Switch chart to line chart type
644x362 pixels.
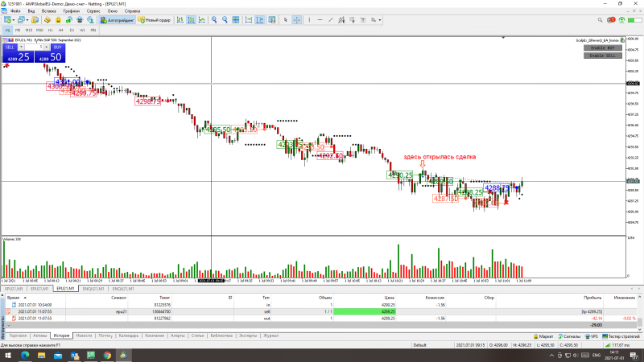click(x=202, y=19)
